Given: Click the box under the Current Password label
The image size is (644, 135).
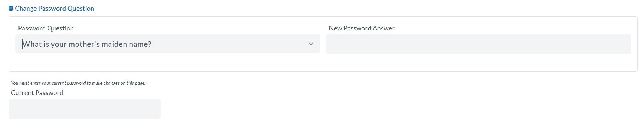Looking at the screenshot, I should click(84, 109).
